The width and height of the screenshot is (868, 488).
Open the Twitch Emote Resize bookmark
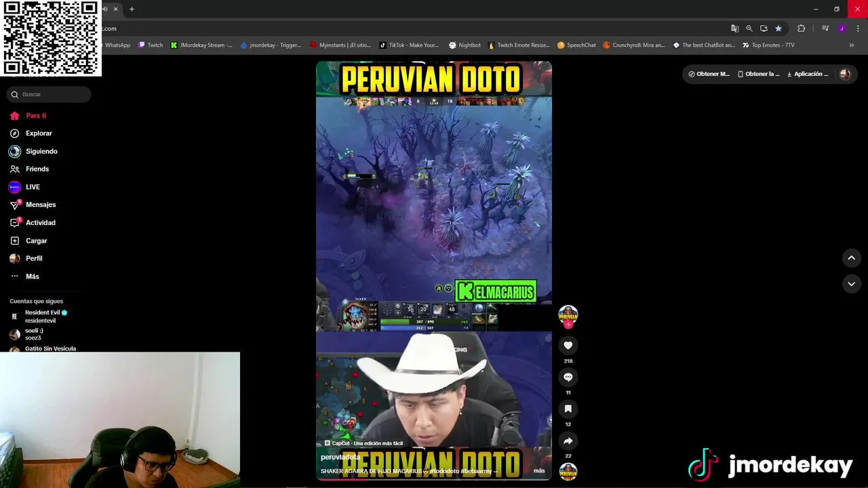(x=519, y=45)
